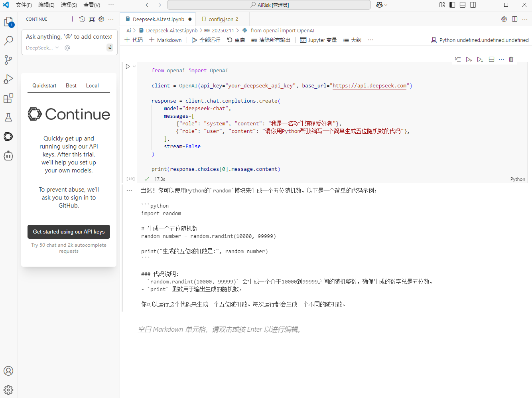Click the Ask anything input field
532x398 pixels.
[69, 36]
